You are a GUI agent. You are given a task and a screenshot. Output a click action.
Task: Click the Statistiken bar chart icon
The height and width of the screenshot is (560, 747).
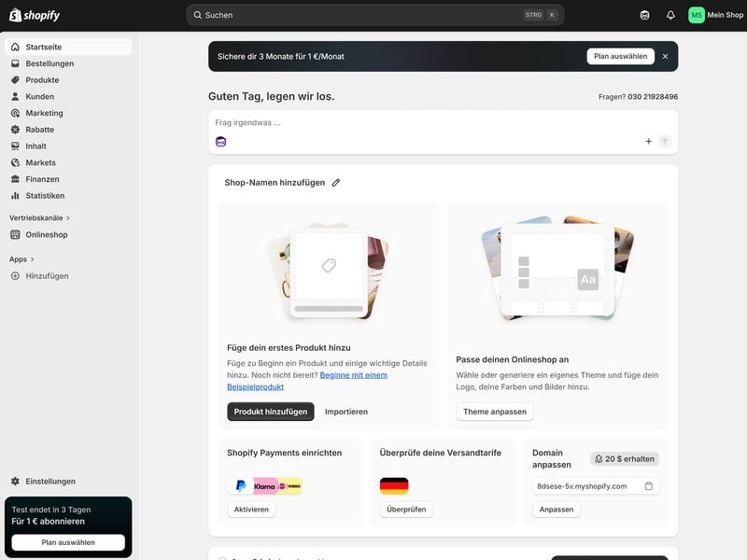[15, 196]
